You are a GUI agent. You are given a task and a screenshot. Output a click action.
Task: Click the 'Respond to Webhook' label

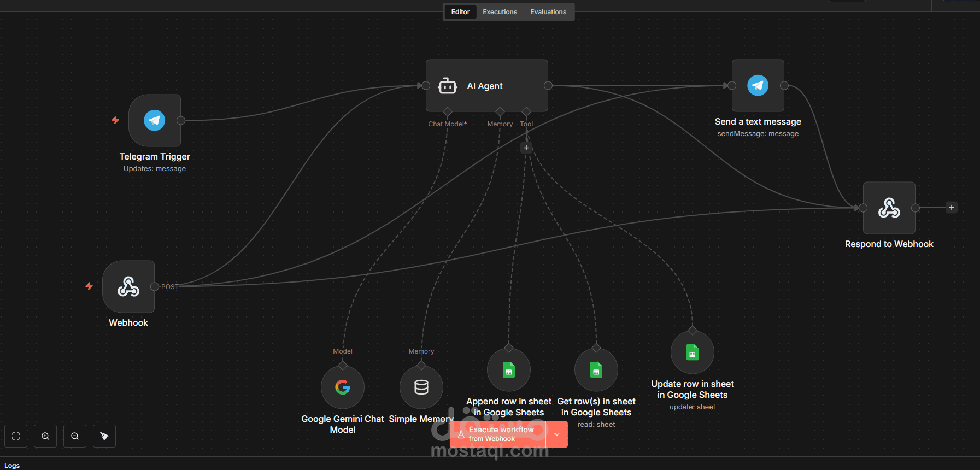coord(889,244)
